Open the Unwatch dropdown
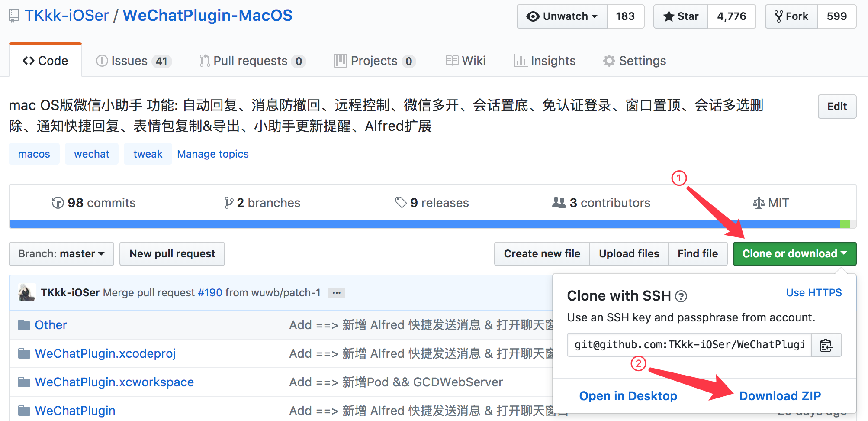The height and width of the screenshot is (421, 868). [562, 16]
